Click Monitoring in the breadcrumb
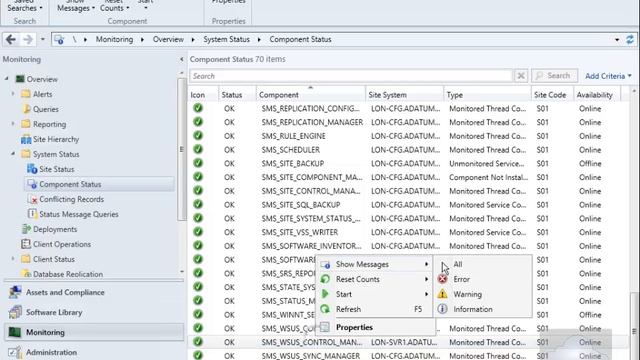This screenshot has height=360, width=640. pyautogui.click(x=114, y=40)
